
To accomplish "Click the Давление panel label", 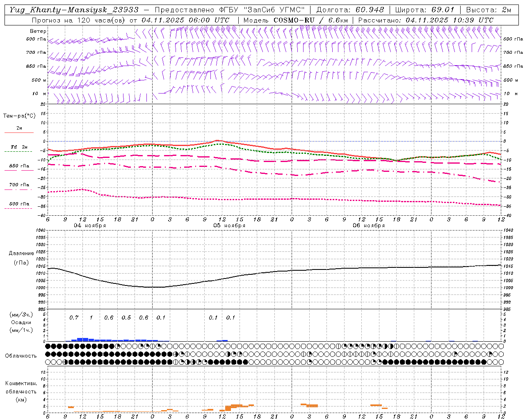I will 21,253.
